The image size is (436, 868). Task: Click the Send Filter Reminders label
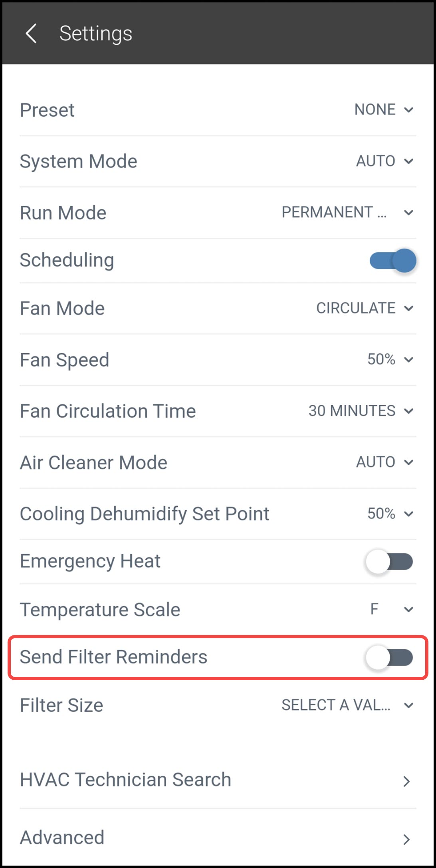[x=114, y=657]
